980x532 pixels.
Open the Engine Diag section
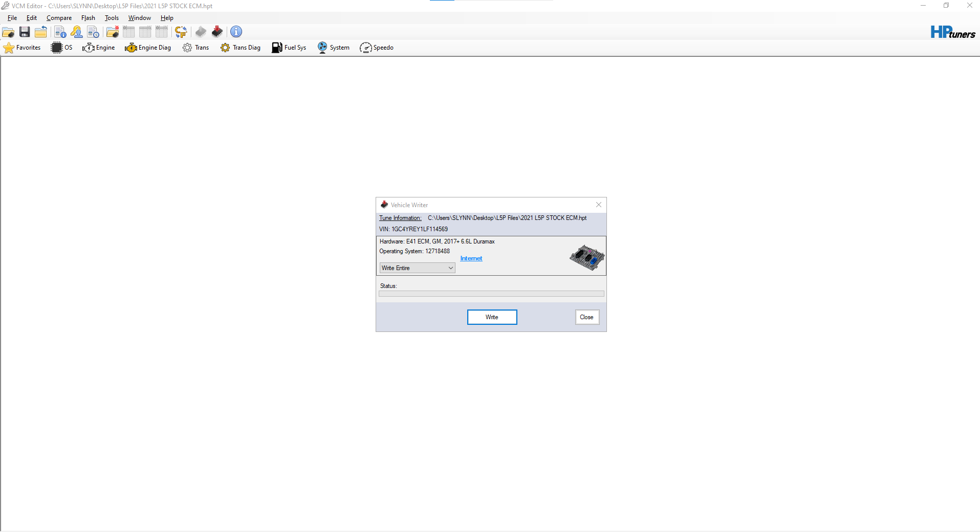point(148,48)
